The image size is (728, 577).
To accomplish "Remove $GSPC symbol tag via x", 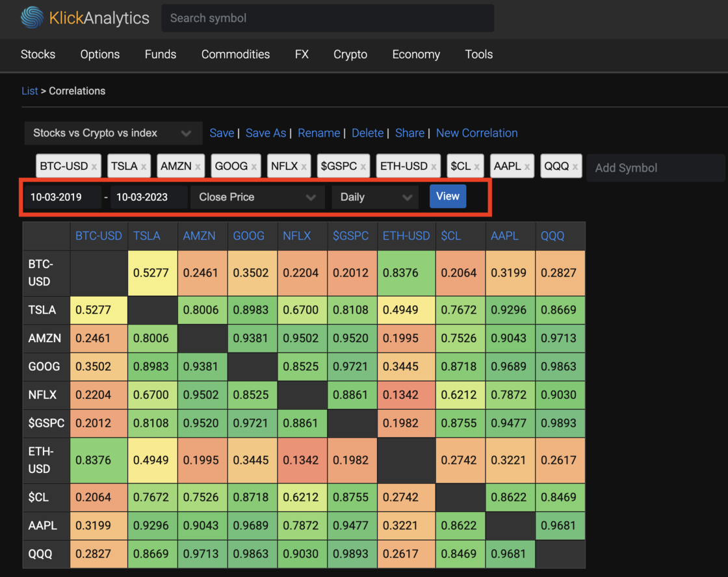I will [x=363, y=167].
